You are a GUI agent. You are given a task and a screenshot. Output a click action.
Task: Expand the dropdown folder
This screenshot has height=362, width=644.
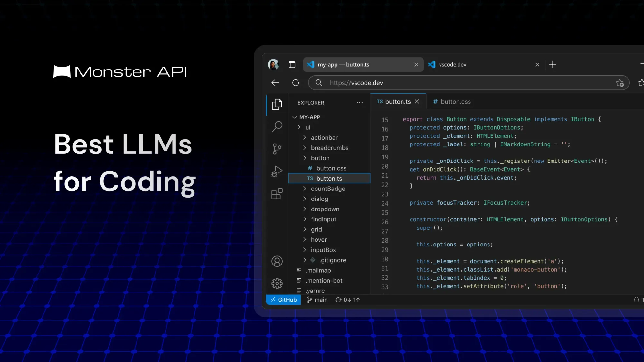point(329,209)
